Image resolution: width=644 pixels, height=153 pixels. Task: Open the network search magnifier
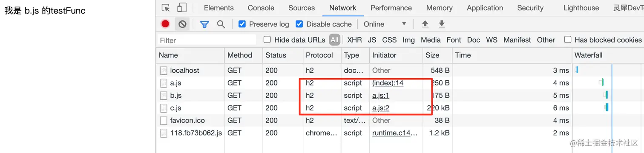tap(221, 24)
